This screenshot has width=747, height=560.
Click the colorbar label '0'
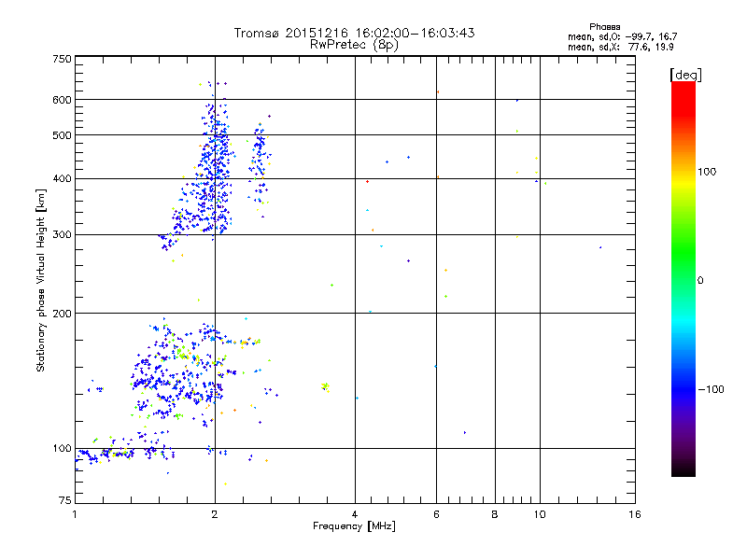[700, 280]
